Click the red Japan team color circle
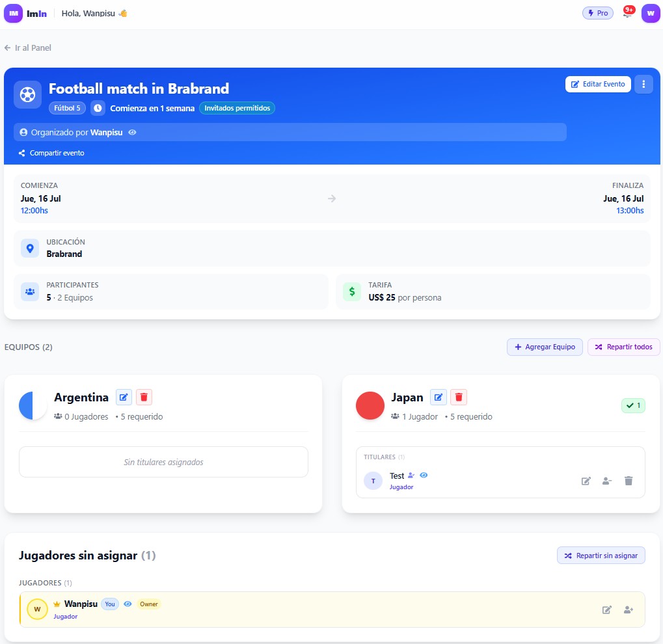The width and height of the screenshot is (663, 644). point(370,405)
